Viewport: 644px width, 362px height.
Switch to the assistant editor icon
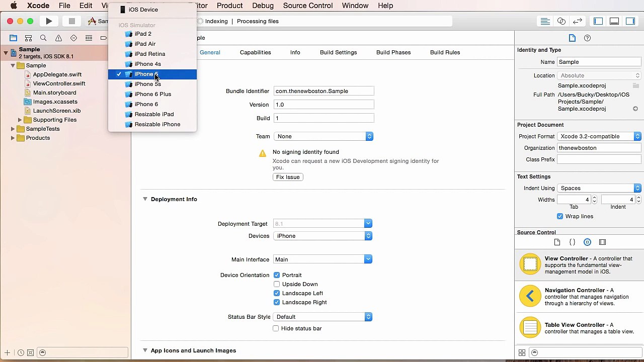pyautogui.click(x=561, y=21)
